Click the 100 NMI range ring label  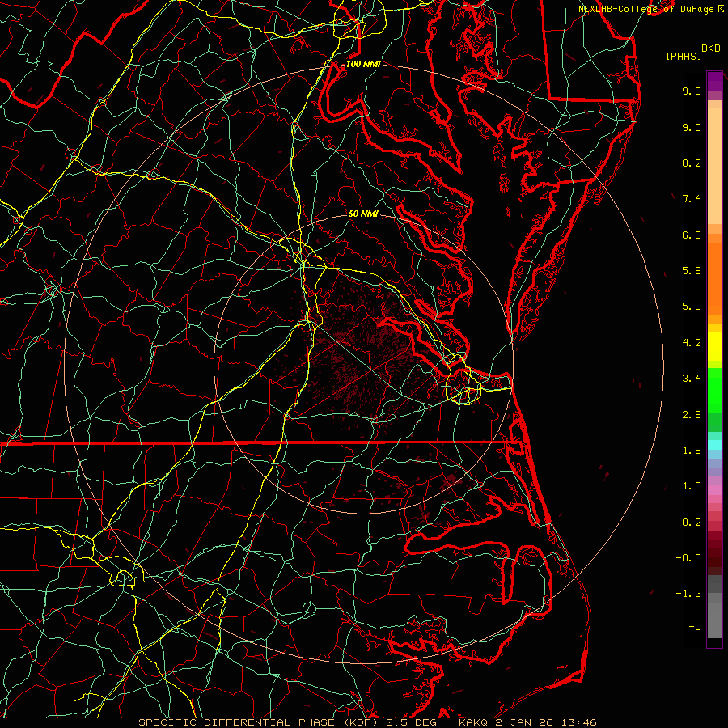pyautogui.click(x=363, y=64)
